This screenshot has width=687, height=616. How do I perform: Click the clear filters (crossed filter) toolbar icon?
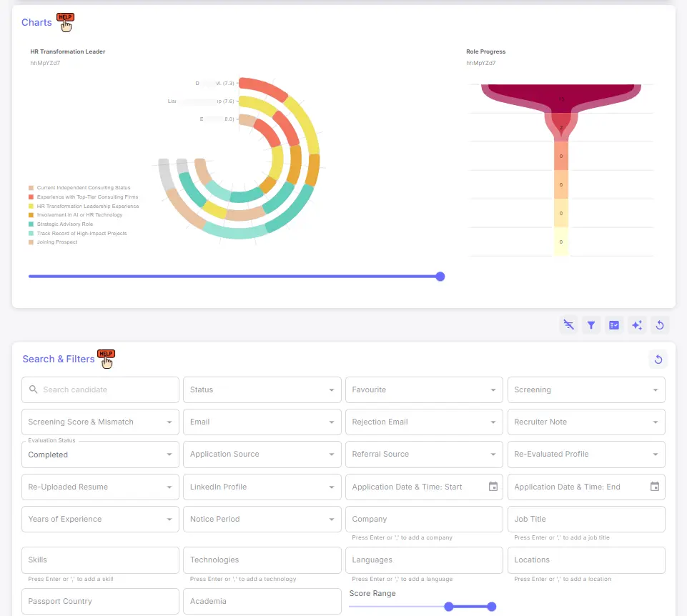(x=569, y=325)
